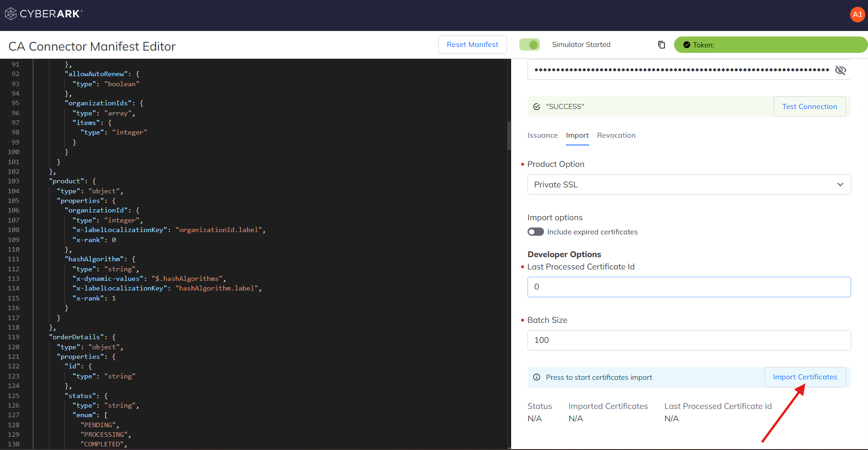Click the Test Connection button
868x450 pixels.
(x=810, y=107)
